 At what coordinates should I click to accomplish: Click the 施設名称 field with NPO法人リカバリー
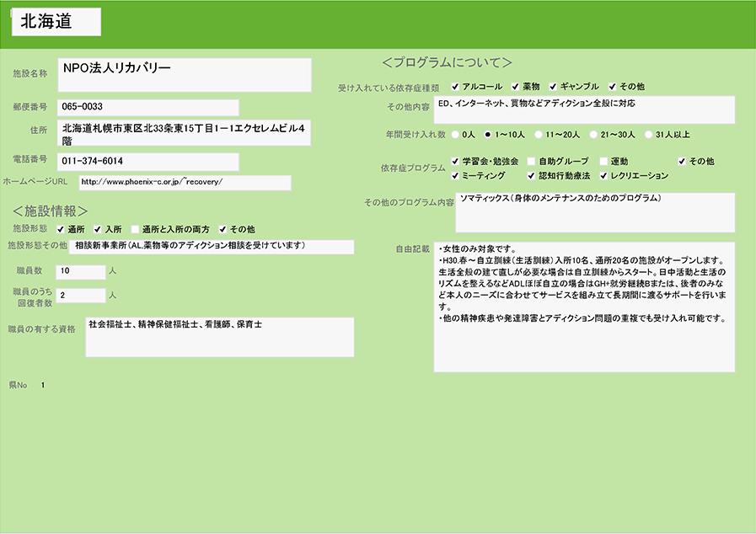point(185,75)
